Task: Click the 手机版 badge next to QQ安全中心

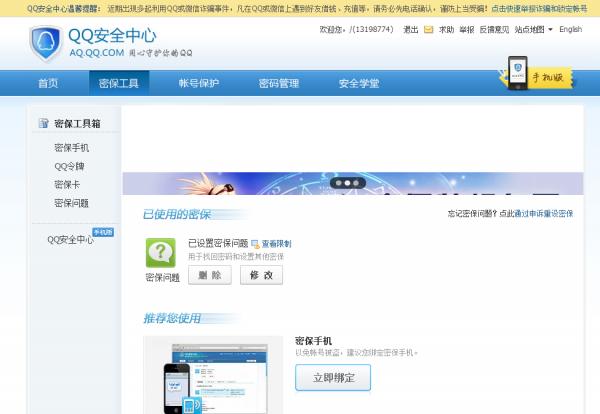Action: coord(103,232)
